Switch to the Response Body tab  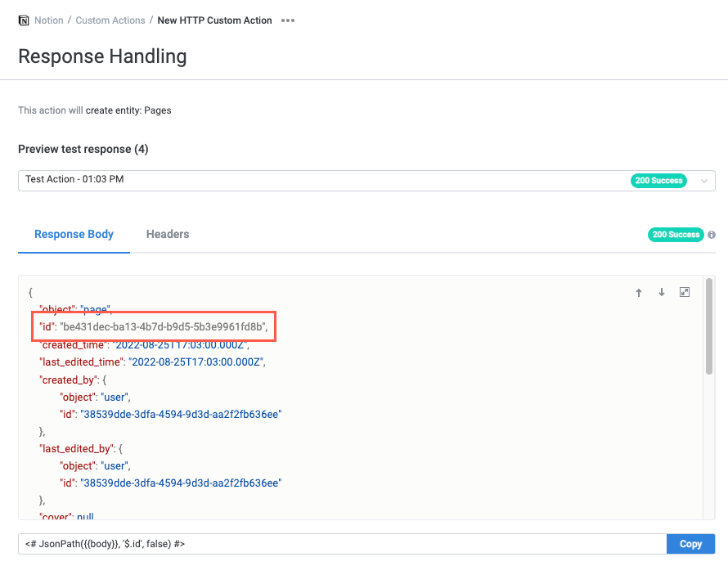click(74, 235)
